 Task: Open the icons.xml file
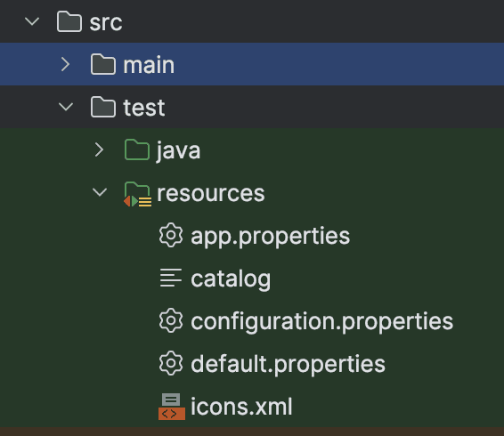click(241, 407)
